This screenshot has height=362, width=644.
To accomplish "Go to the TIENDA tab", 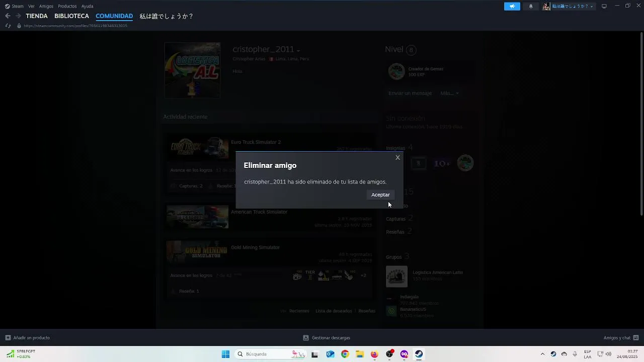I will pos(37,16).
